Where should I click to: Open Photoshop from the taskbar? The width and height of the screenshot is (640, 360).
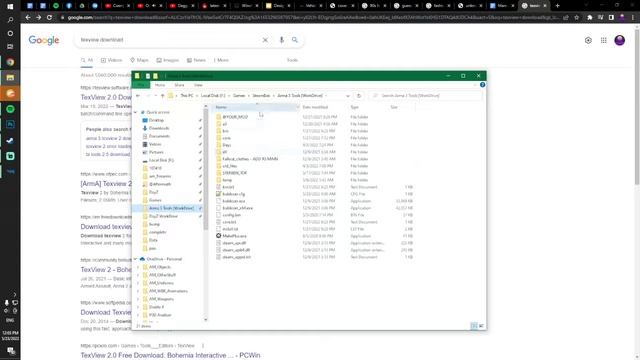(x=10, y=124)
